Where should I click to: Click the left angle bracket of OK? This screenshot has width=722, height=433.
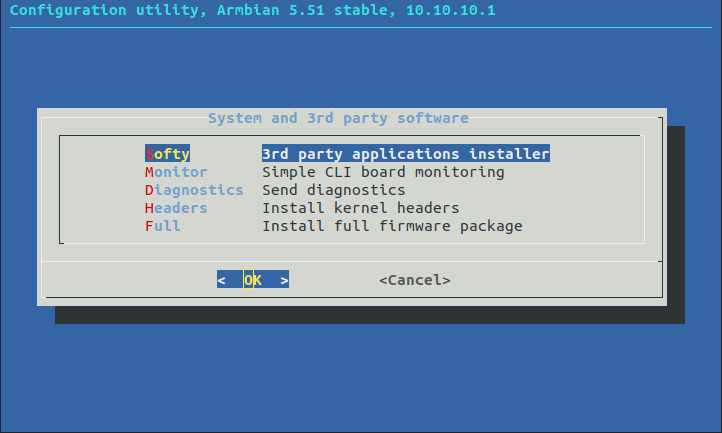pos(221,280)
